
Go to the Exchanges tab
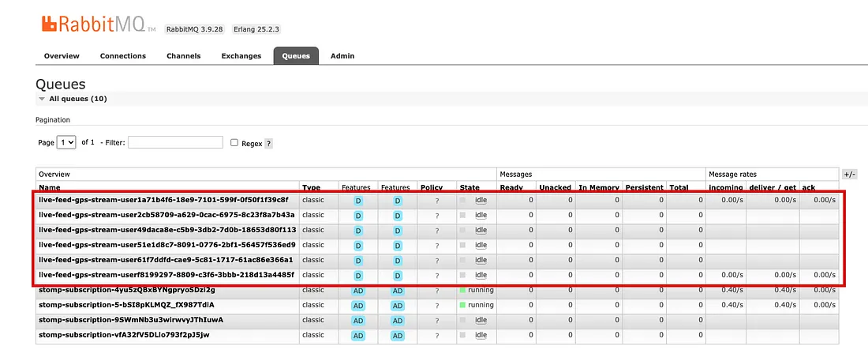click(241, 56)
